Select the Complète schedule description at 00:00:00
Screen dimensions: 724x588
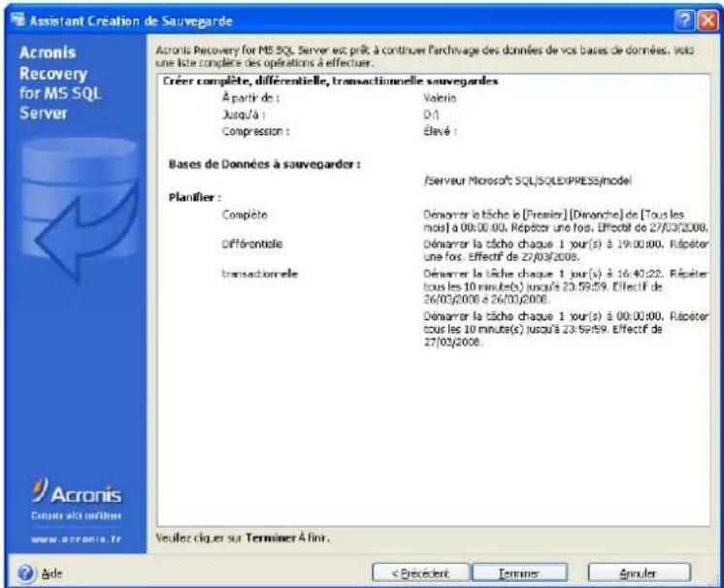click(x=566, y=221)
